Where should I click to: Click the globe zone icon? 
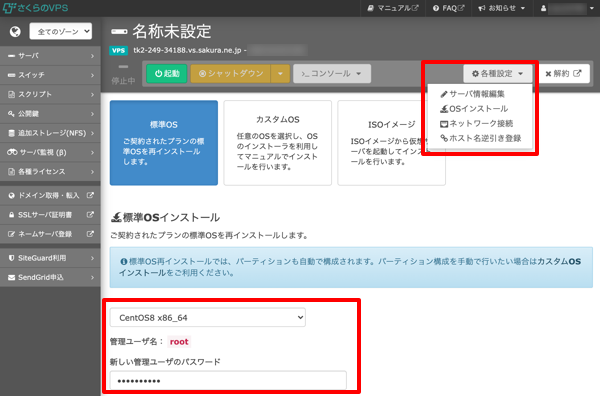pyautogui.click(x=15, y=31)
